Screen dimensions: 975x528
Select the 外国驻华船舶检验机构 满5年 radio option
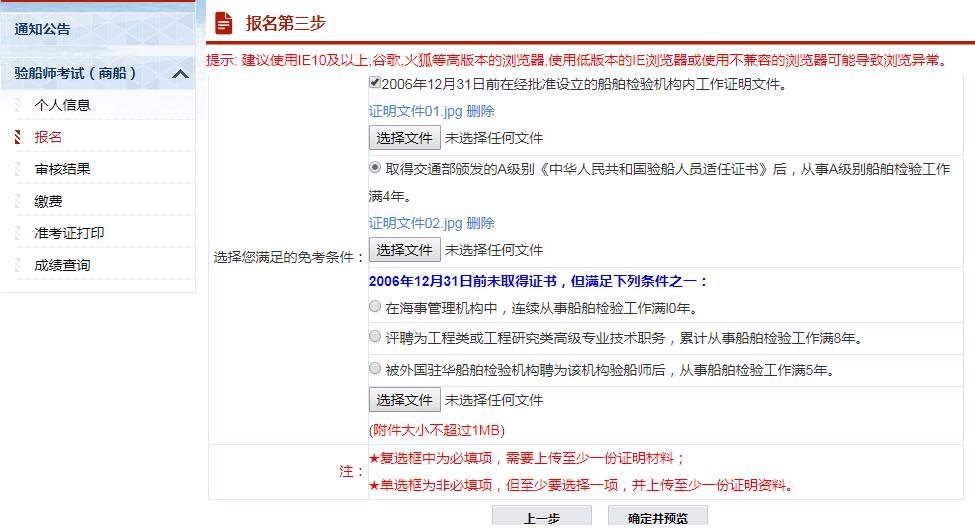(375, 368)
